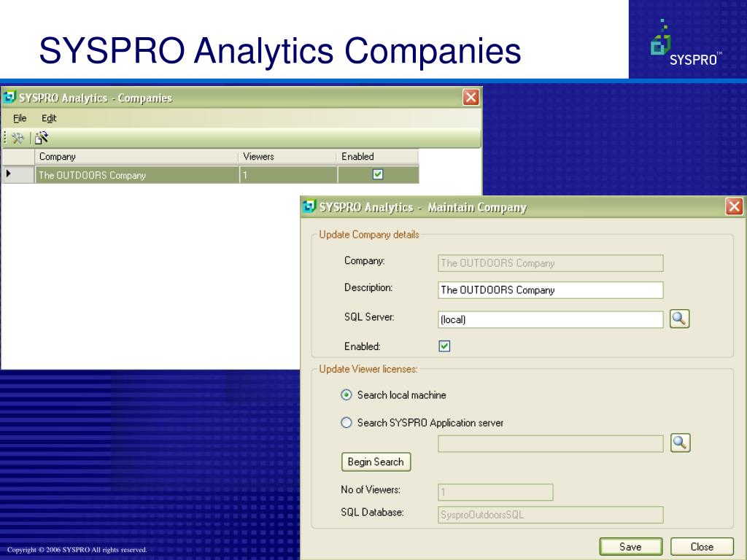The height and width of the screenshot is (560, 747).
Task: Click the edit company document icon in toolbar
Action: [x=42, y=138]
